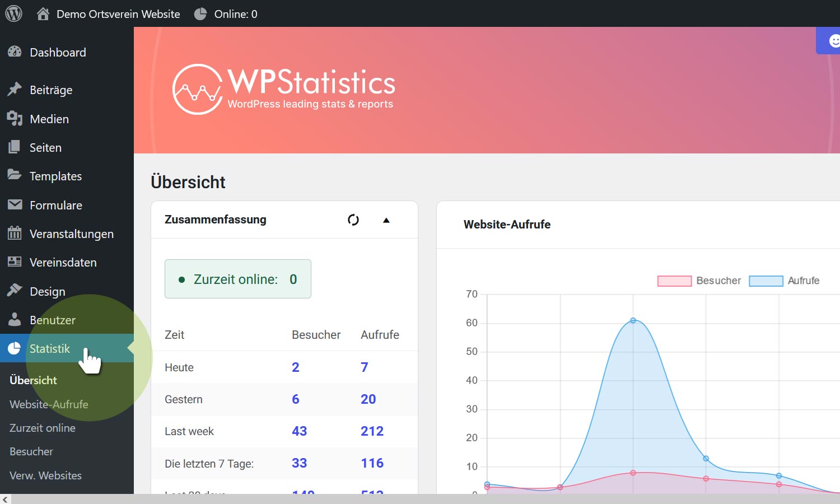Image resolution: width=840 pixels, height=504 pixels.
Task: Click Die letzten 7 Tage value 33
Action: [x=300, y=463]
